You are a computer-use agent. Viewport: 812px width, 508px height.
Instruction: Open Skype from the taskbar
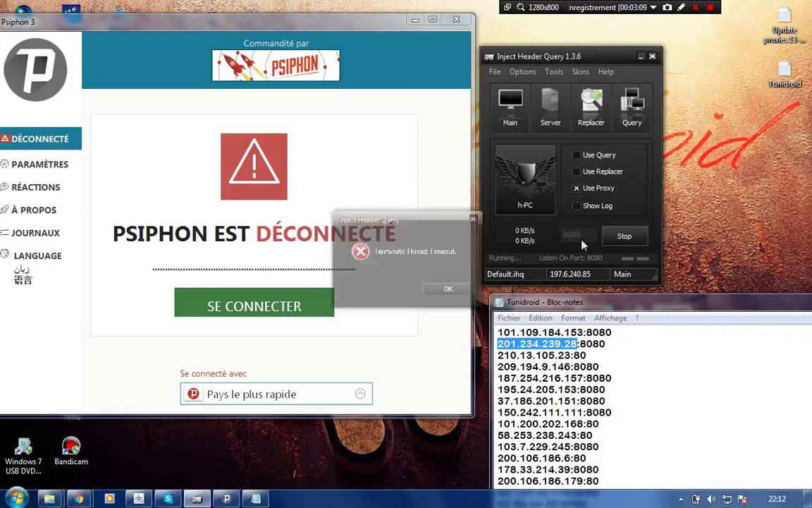pyautogui.click(x=168, y=499)
